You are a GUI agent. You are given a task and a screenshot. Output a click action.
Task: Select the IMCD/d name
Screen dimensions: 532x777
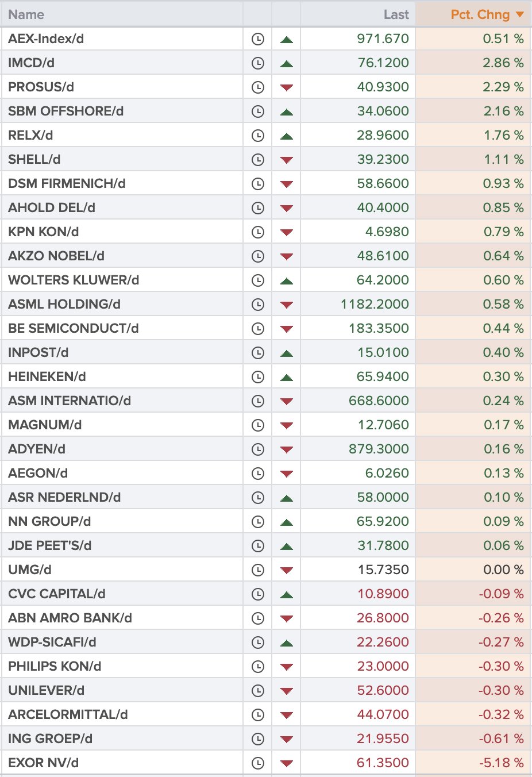point(32,63)
